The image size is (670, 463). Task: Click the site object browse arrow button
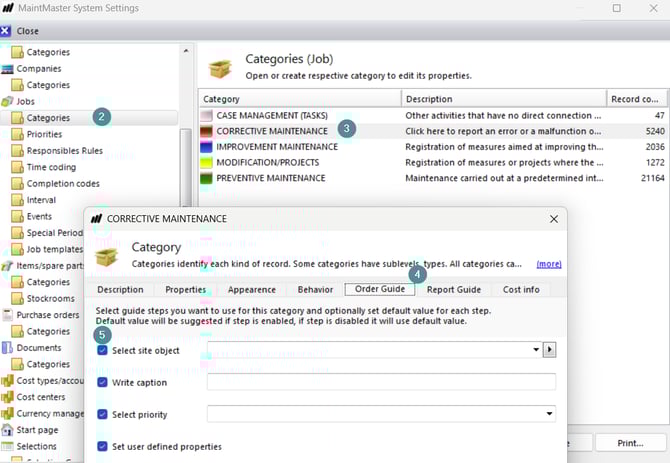(549, 350)
